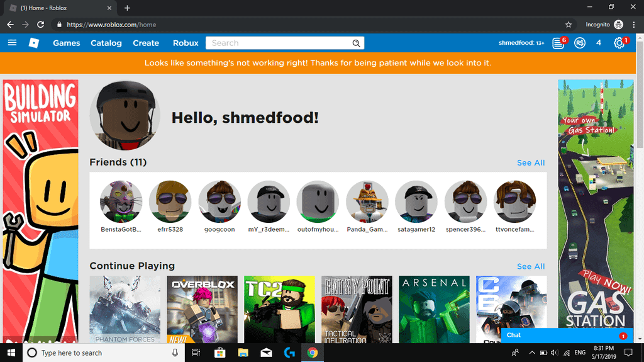Image resolution: width=644 pixels, height=362 pixels.
Task: Open Phantom Forces game
Action: [125, 309]
